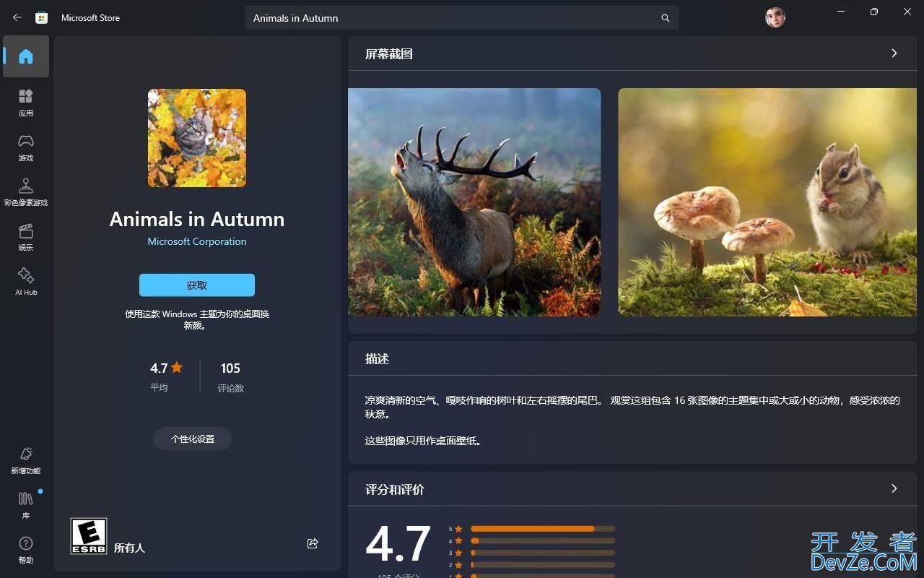Restore down the Microsoft Store window

874,12
